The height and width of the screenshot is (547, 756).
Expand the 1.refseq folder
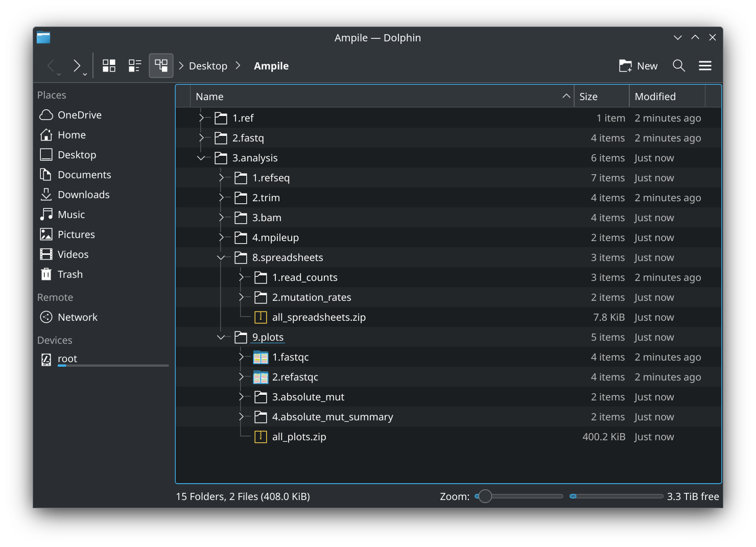[221, 178]
